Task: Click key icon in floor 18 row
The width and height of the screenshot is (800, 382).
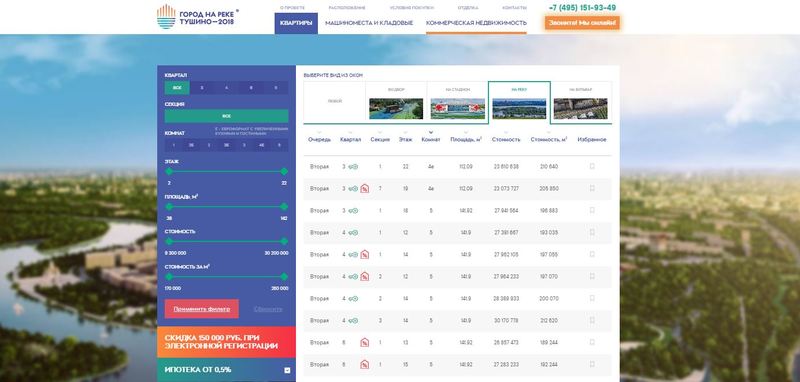Action: 353,211
